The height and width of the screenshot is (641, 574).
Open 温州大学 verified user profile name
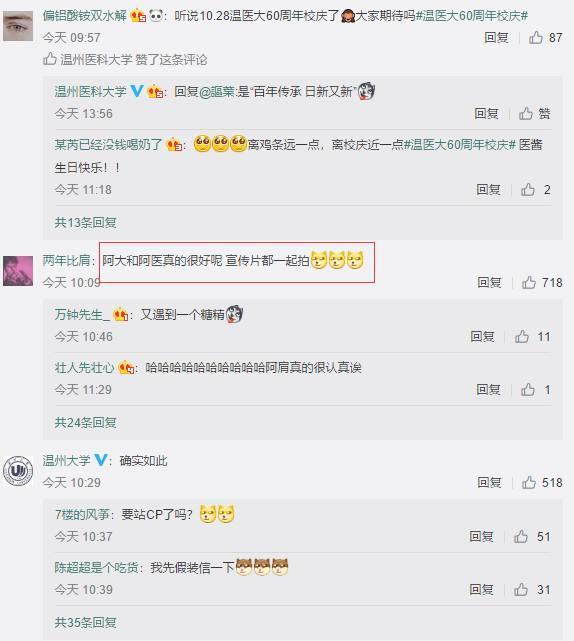66,461
